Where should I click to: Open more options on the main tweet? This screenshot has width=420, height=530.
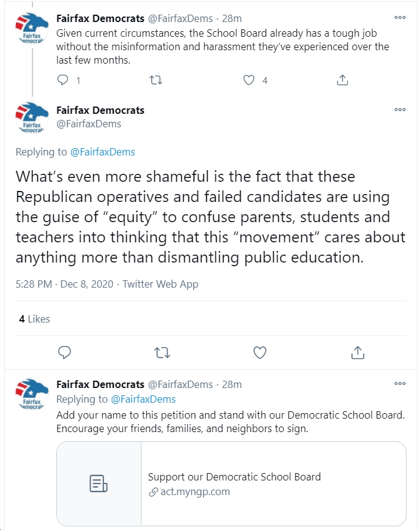click(x=400, y=110)
